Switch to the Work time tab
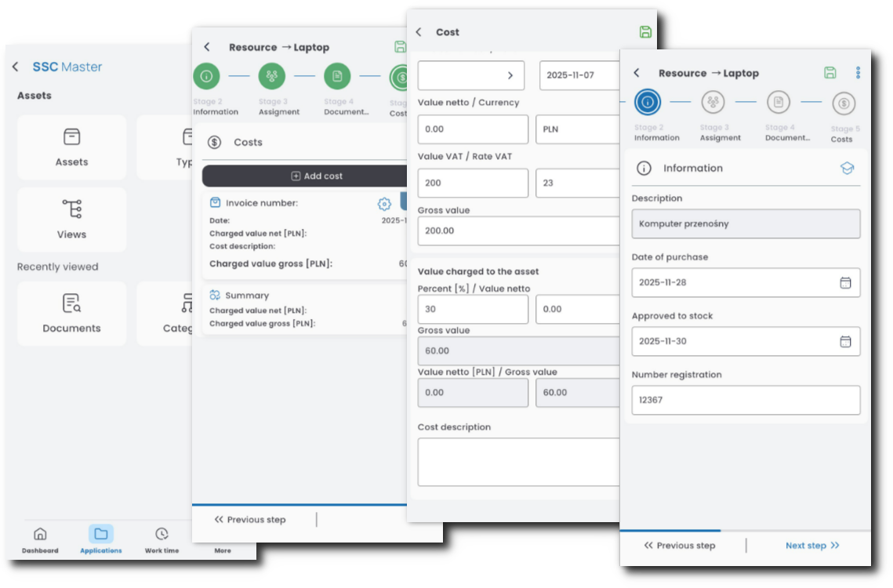The width and height of the screenshot is (893, 588). (x=162, y=540)
